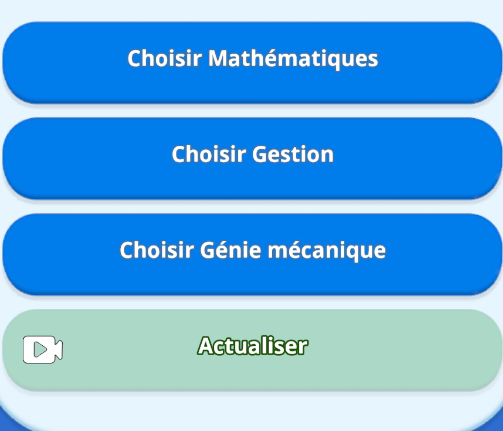Screen dimensions: 503x431
Task: Click the Choisir Mathématiques button
Action: pyautogui.click(x=252, y=62)
